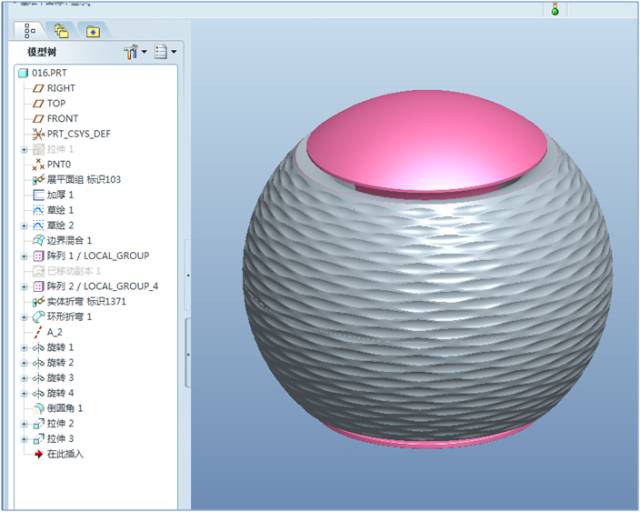Click the RIGHT datum plane icon

pos(39,88)
